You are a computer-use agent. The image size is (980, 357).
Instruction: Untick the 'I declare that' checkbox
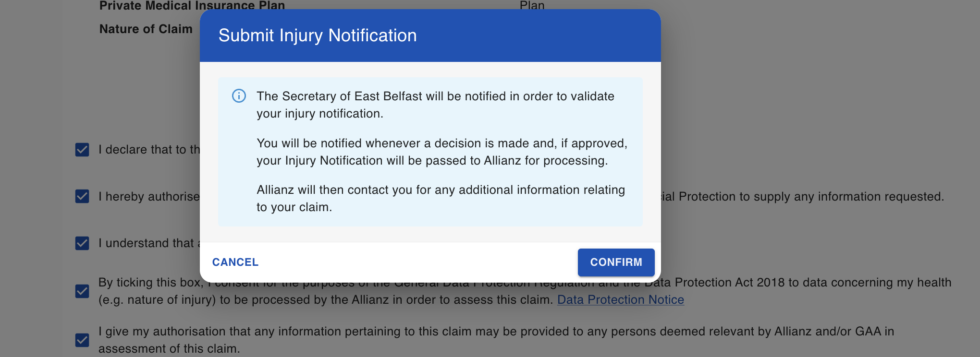pos(82,150)
